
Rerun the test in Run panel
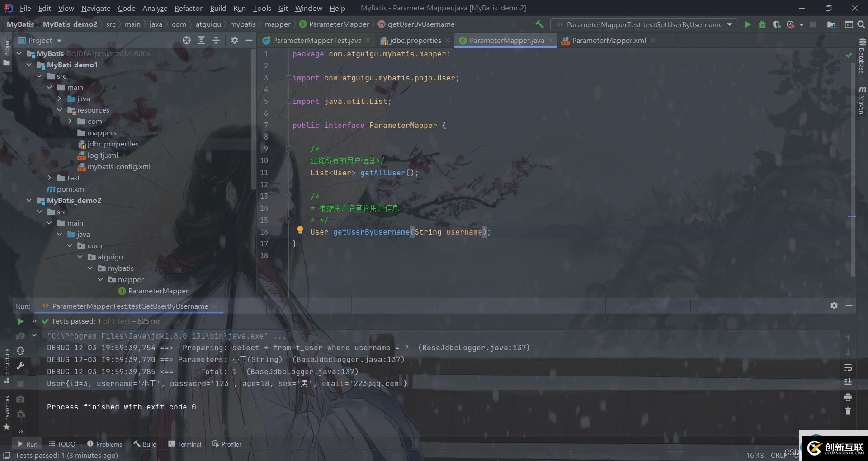(x=20, y=321)
